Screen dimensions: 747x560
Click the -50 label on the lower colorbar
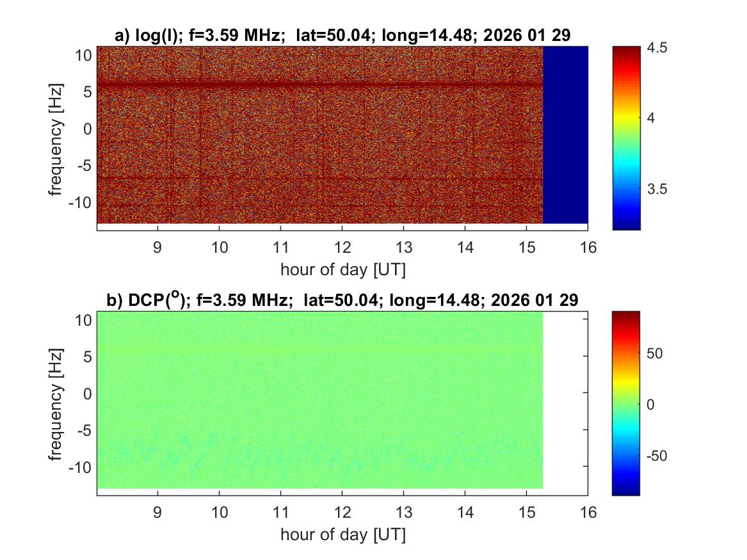pos(657,456)
